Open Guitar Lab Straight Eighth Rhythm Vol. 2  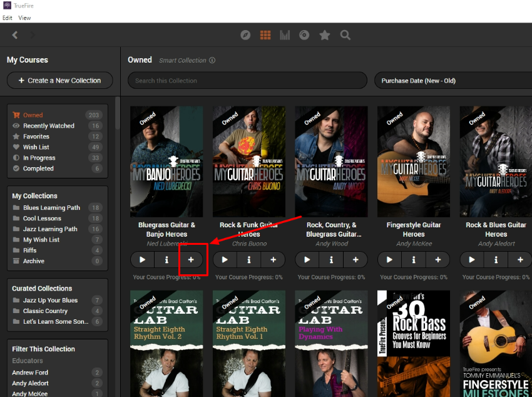[x=166, y=344]
